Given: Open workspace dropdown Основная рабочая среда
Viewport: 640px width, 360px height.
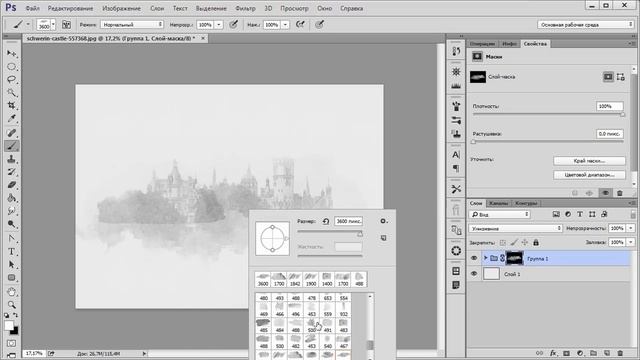Looking at the screenshot, I should click(585, 24).
